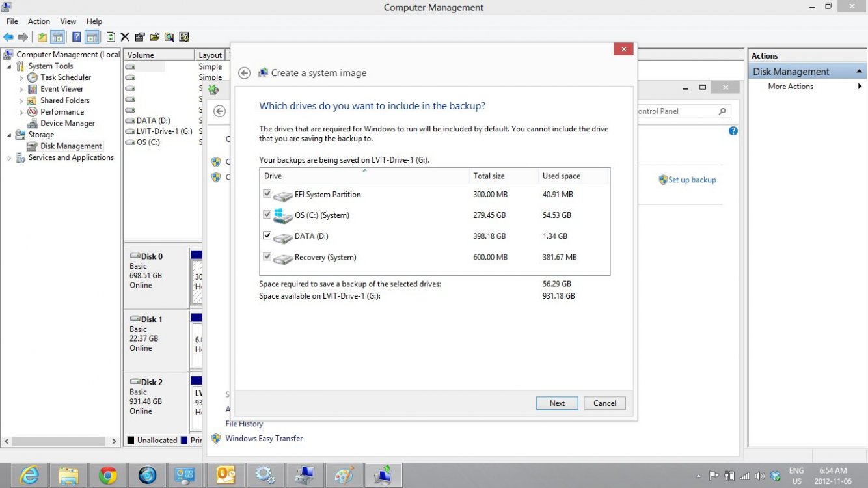Select the OS (C:) volume row
868x488 pixels.
(x=148, y=142)
